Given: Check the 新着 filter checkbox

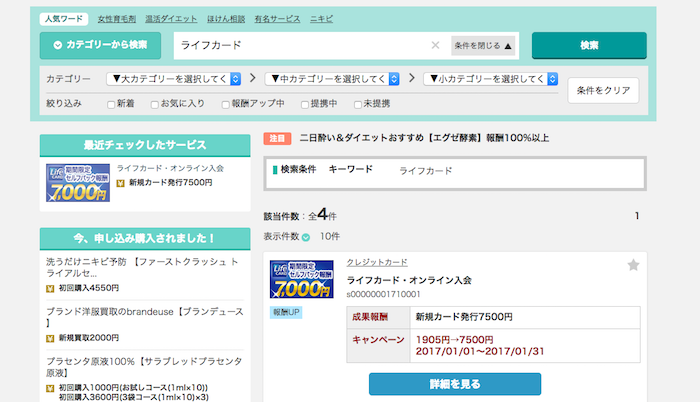Looking at the screenshot, I should (111, 105).
